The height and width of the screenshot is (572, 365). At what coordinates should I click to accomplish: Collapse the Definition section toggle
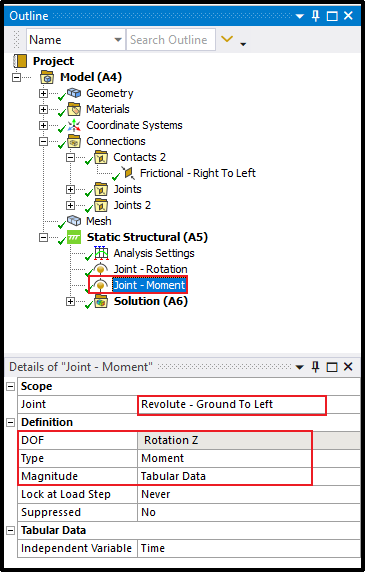(x=11, y=422)
